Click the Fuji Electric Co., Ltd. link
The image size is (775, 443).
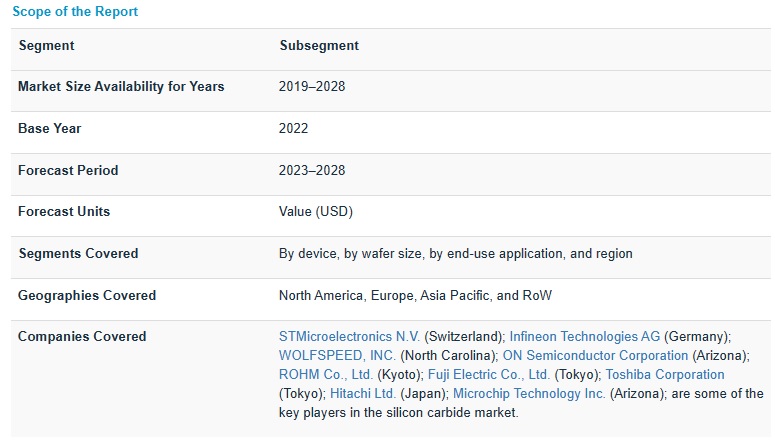[x=489, y=375]
